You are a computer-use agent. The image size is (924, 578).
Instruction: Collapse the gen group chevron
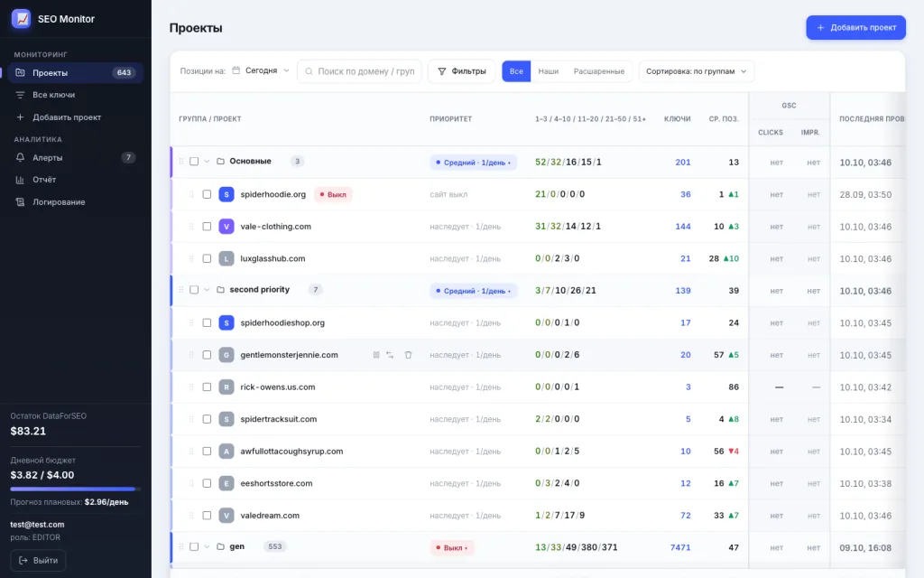207,546
